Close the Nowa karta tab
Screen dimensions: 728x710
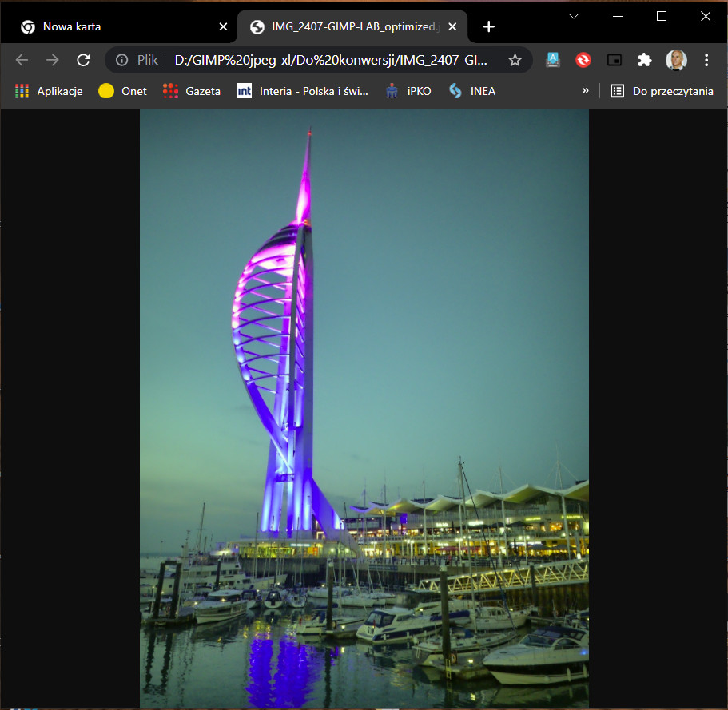(x=223, y=26)
